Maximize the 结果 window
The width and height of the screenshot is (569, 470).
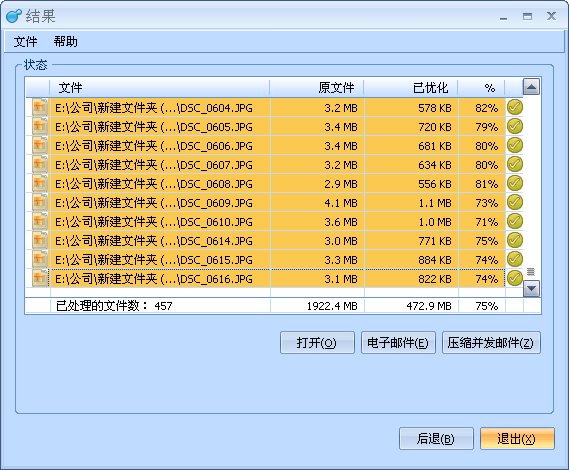pos(527,16)
